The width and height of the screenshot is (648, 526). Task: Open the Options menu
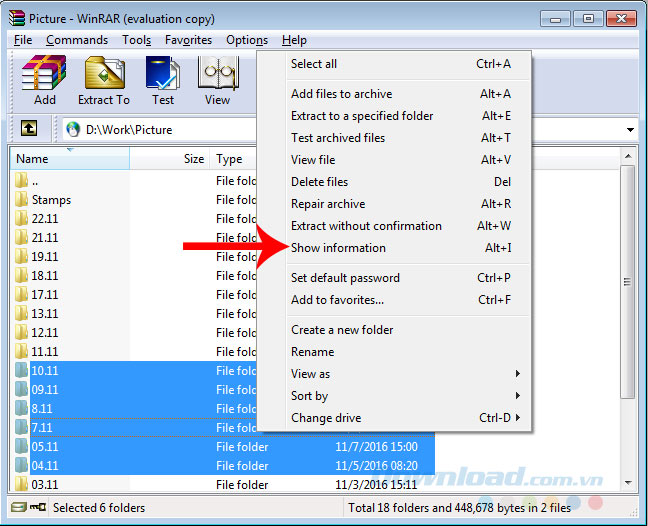click(x=246, y=40)
